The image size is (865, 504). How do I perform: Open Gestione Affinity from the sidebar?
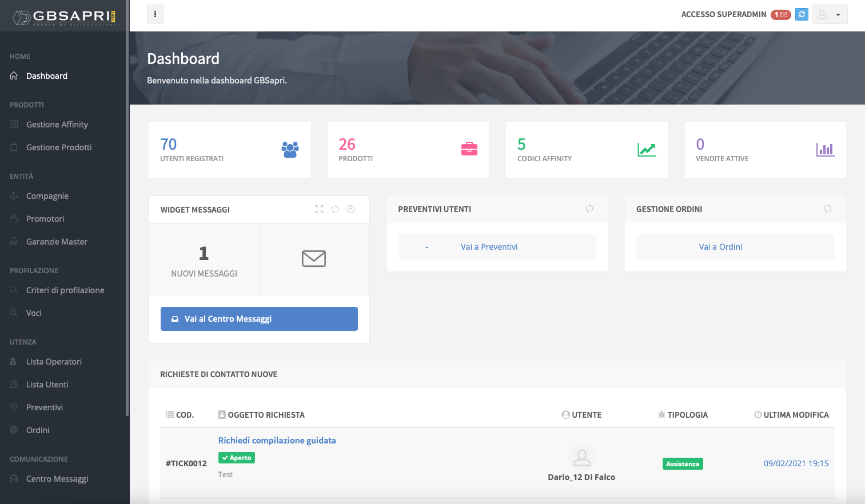(57, 124)
